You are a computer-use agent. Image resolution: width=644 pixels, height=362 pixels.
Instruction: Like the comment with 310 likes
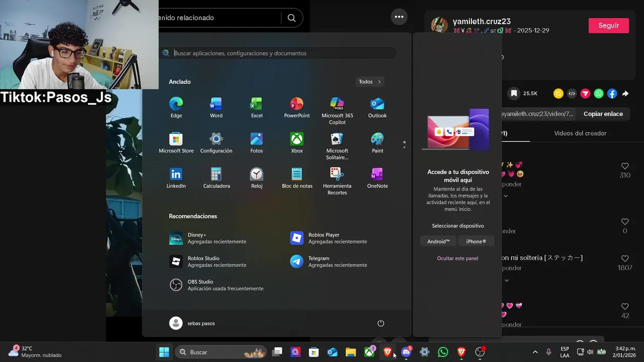point(625,166)
